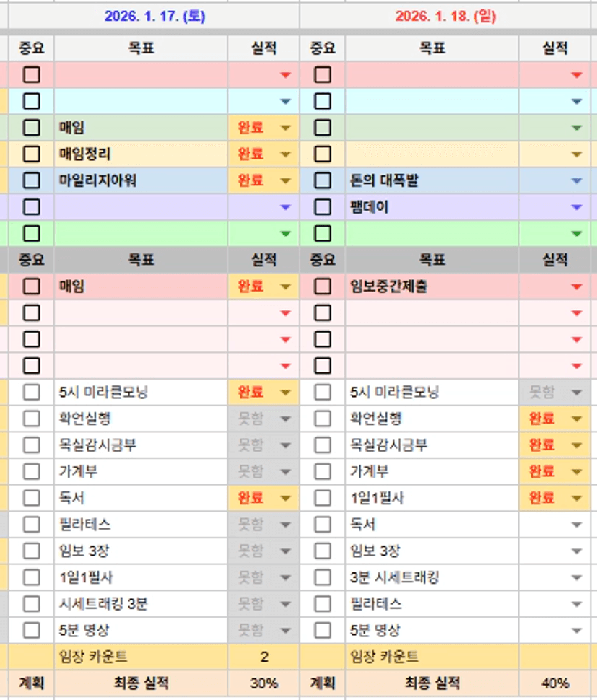Open the result dropdown in 팸데이 row
This screenshot has height=700, width=597.
(576, 208)
